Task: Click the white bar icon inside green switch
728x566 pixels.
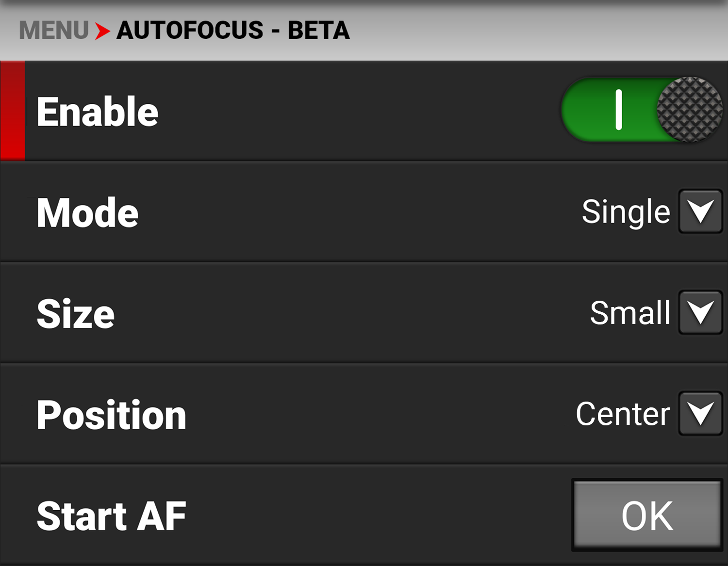Action: (618, 110)
